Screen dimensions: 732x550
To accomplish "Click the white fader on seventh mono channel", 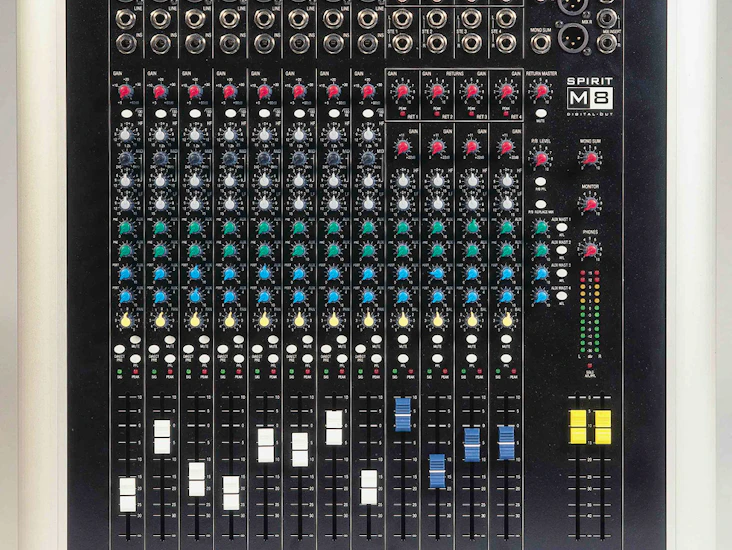I will coord(334,428).
